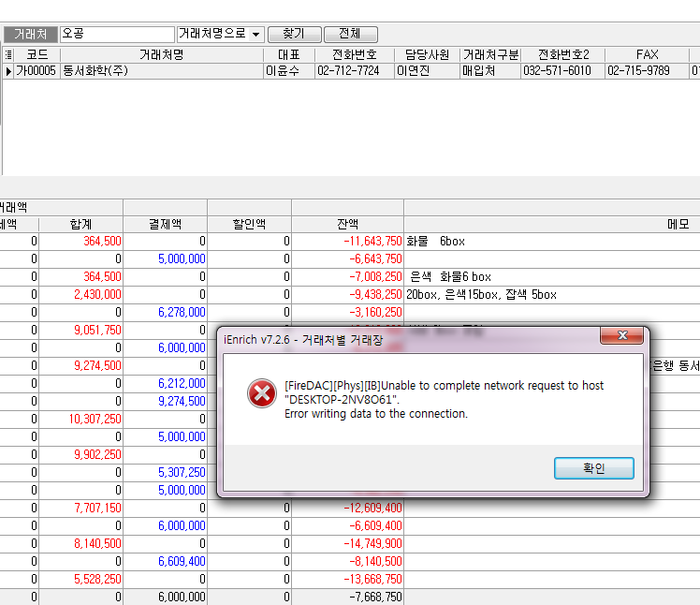Screen dimensions: 700x605
Task: Sort by the 거래처명 column header
Action: click(161, 55)
